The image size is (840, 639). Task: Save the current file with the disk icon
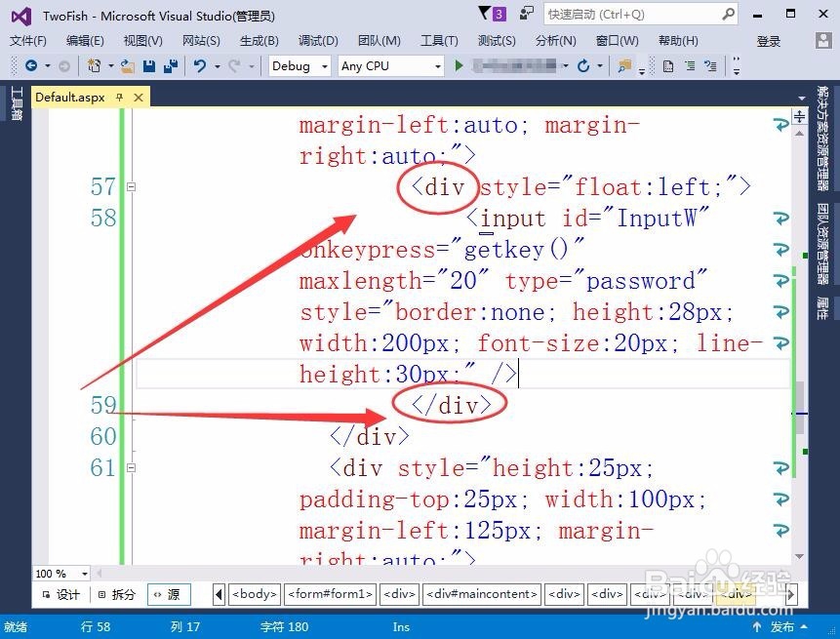pyautogui.click(x=149, y=66)
